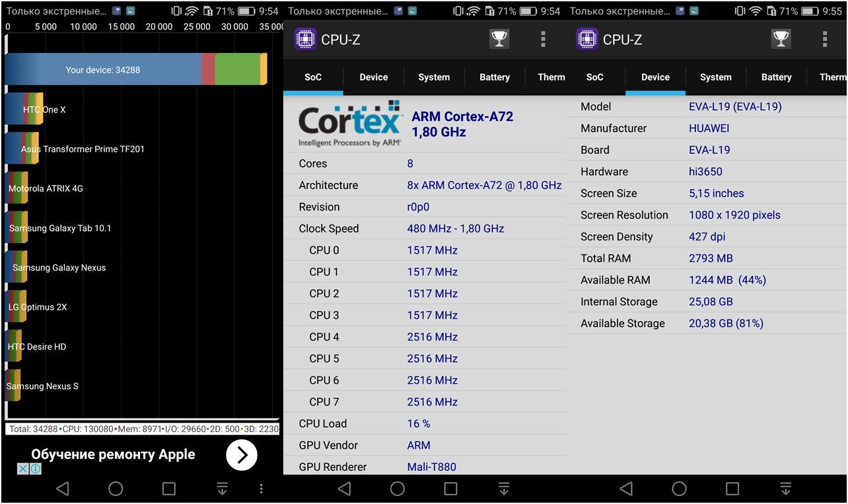Open the overflow menu on the Device screen
Screen dimensions: 848x504
(825, 40)
